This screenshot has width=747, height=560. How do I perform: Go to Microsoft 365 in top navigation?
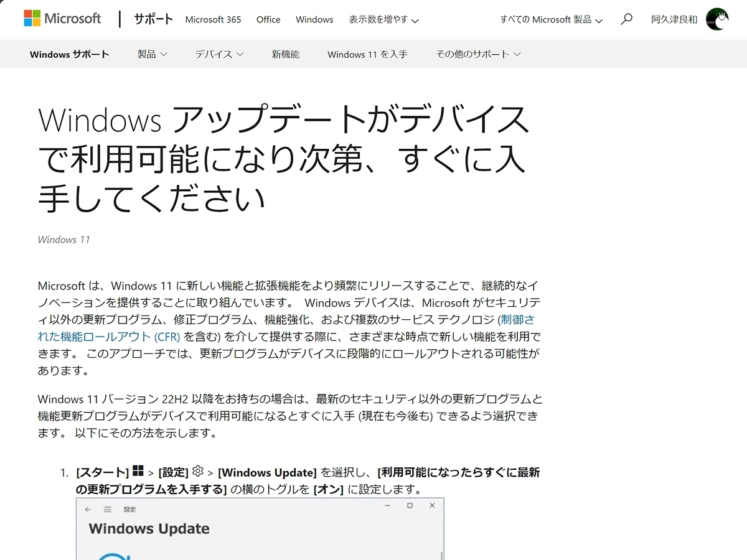click(x=213, y=19)
